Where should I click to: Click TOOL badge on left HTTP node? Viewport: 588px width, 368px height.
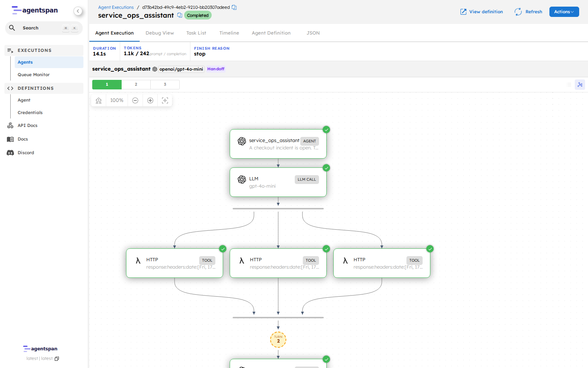tap(207, 261)
